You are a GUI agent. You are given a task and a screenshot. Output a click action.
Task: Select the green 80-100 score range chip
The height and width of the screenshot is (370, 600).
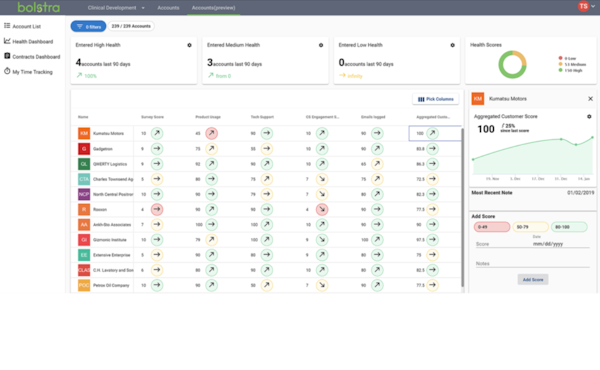[569, 227]
